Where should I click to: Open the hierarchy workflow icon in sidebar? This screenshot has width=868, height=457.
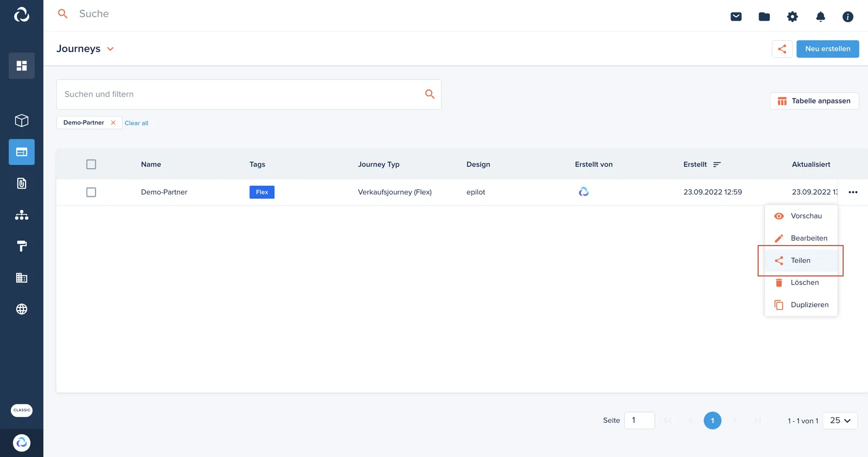tap(22, 215)
